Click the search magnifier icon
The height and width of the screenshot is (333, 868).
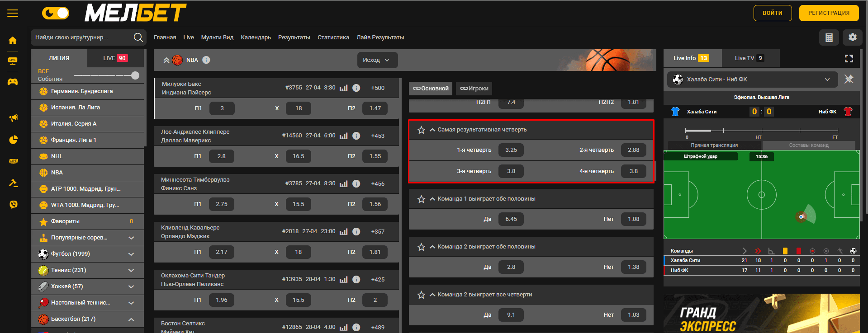[138, 38]
